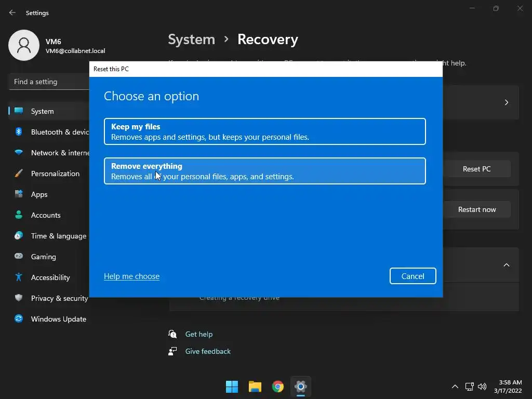
Task: Click the Settings gear taskbar icon
Action: point(301,387)
